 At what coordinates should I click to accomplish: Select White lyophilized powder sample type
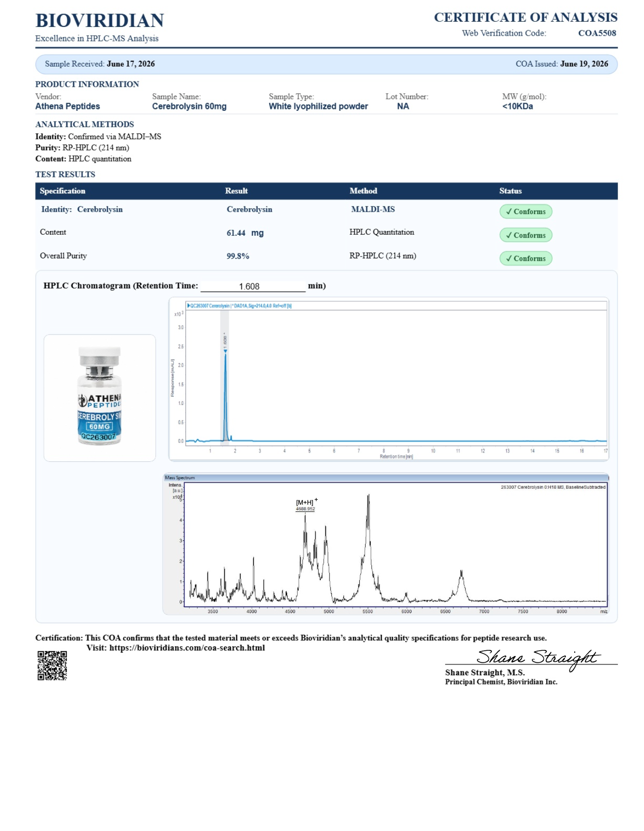[318, 107]
